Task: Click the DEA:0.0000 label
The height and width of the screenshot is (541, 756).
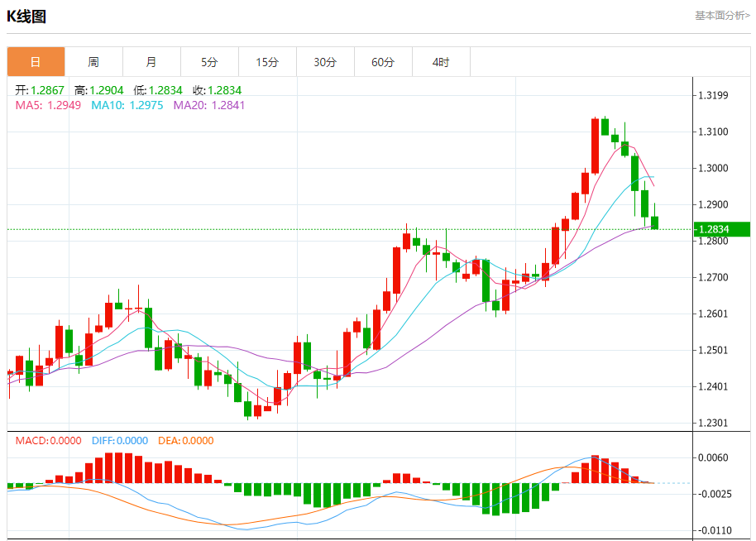Action: coord(185,441)
